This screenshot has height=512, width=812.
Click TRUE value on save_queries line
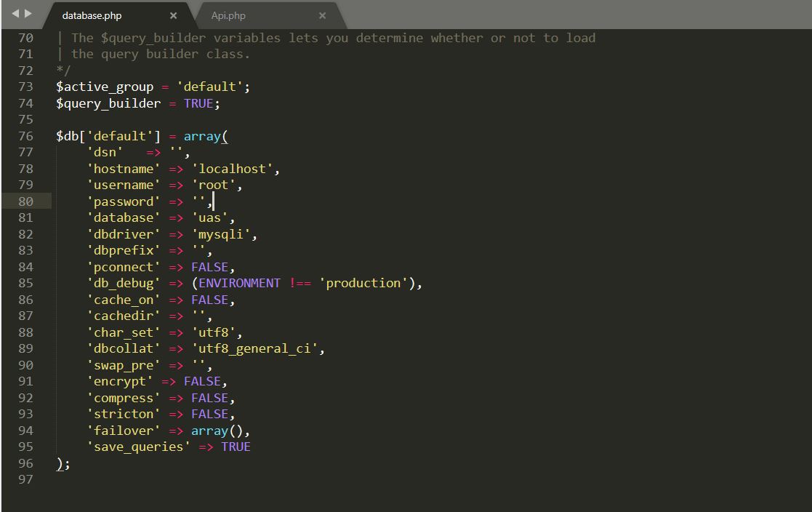click(236, 447)
